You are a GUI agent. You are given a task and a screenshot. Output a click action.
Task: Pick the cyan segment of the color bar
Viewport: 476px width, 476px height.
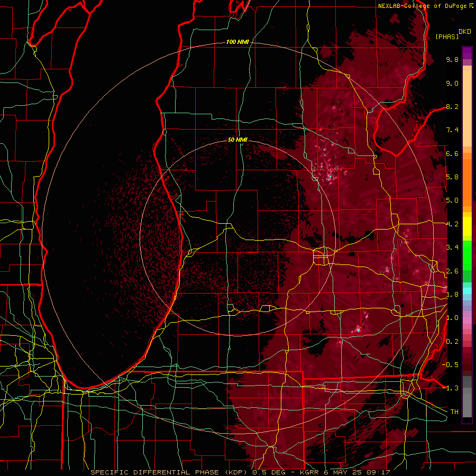[x=467, y=291]
